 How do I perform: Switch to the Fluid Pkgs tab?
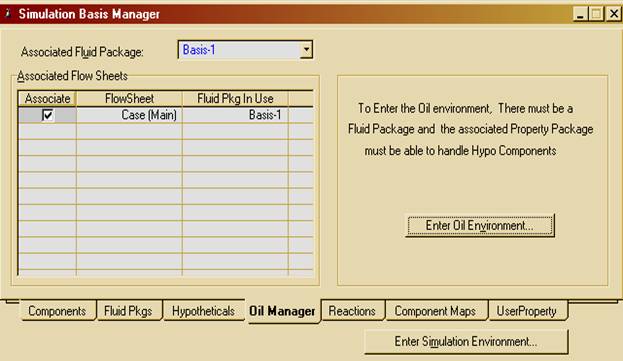tap(128, 311)
